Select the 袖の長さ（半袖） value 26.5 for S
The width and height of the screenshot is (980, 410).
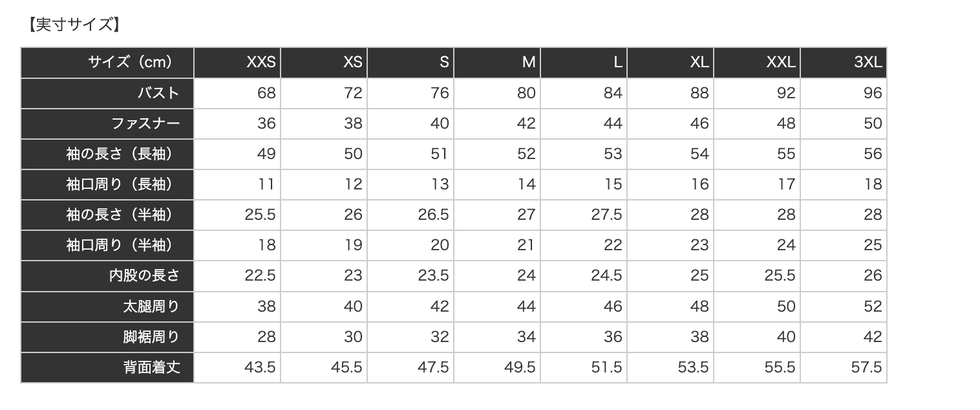[x=433, y=215]
